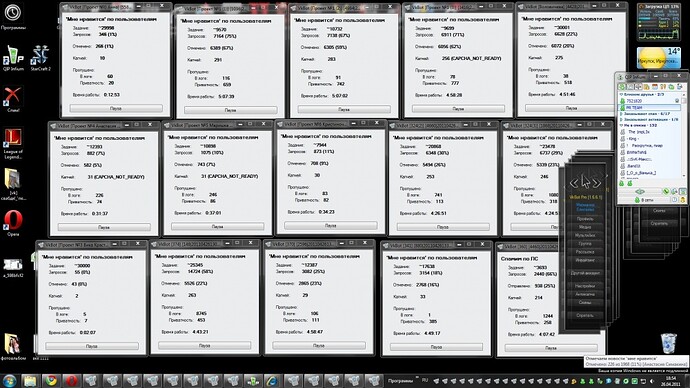Open the red X Спам! shortcut
The width and height of the screenshot is (690, 388).
(x=13, y=99)
